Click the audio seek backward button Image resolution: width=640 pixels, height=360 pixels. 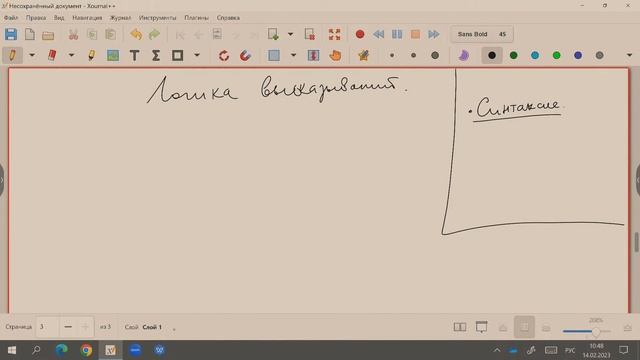[x=378, y=34]
